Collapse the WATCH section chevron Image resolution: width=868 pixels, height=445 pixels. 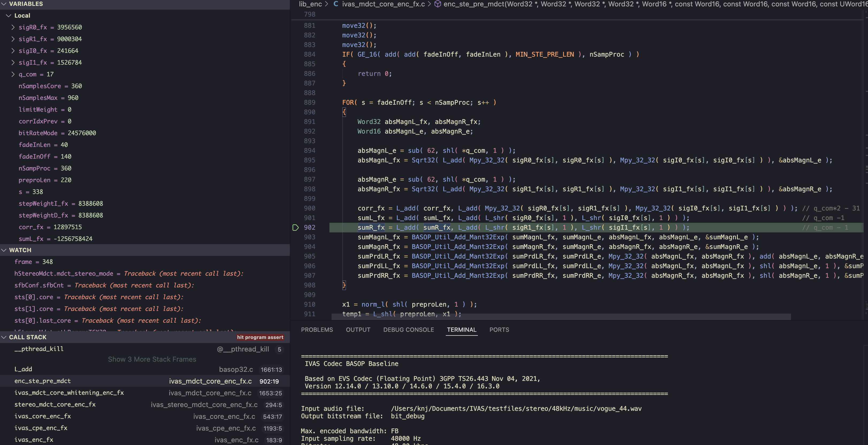point(4,250)
